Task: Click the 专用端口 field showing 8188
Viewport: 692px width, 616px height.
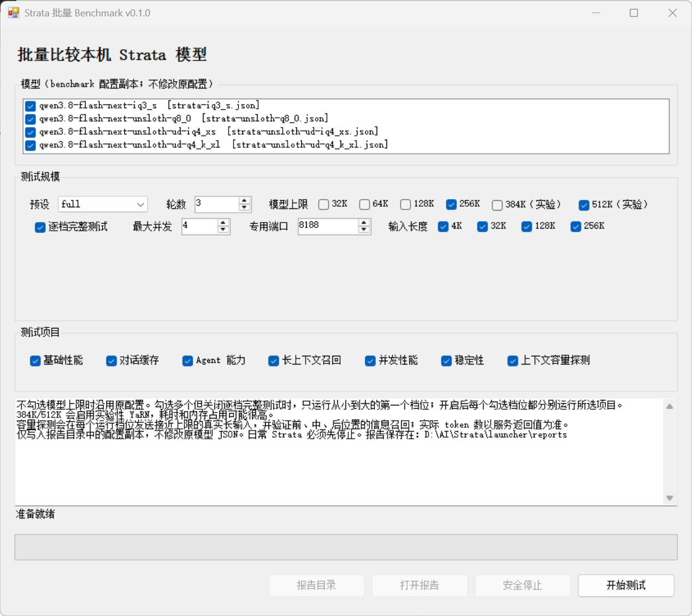Action: (x=329, y=226)
